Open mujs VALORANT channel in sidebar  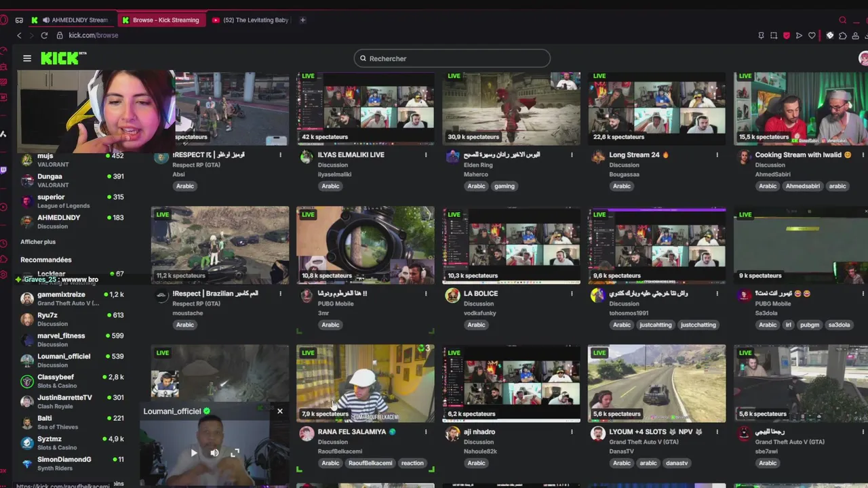tap(72, 160)
